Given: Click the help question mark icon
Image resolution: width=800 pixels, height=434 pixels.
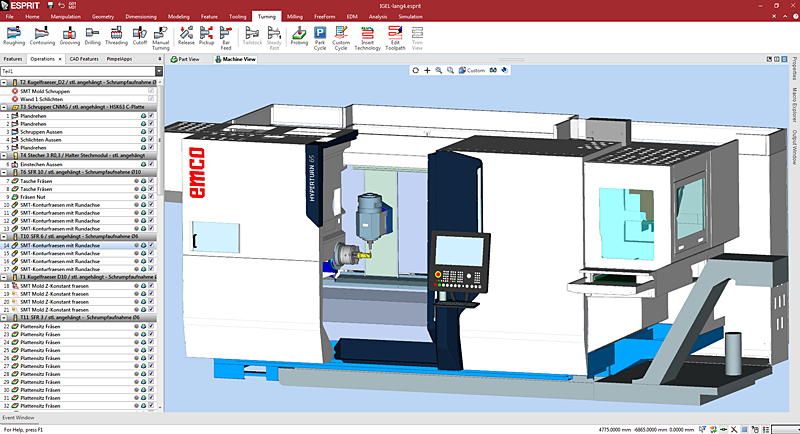Looking at the screenshot, I should point(796,16).
